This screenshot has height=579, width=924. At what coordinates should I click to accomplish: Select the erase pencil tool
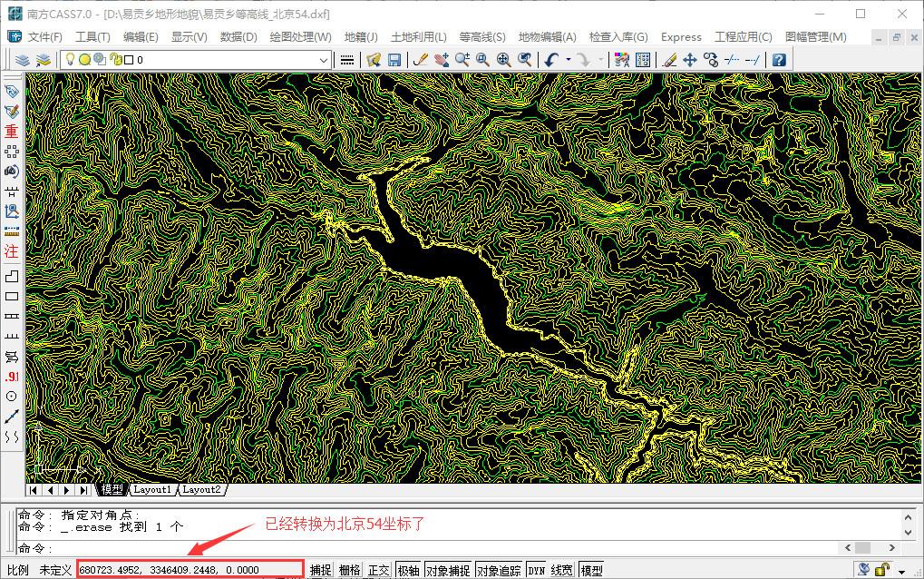click(x=669, y=60)
